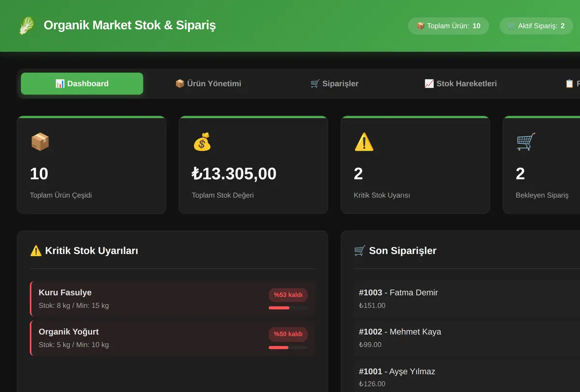This screenshot has width=580, height=392.
Task: Select the Organik Yoğurt critical stock alert
Action: click(x=173, y=338)
